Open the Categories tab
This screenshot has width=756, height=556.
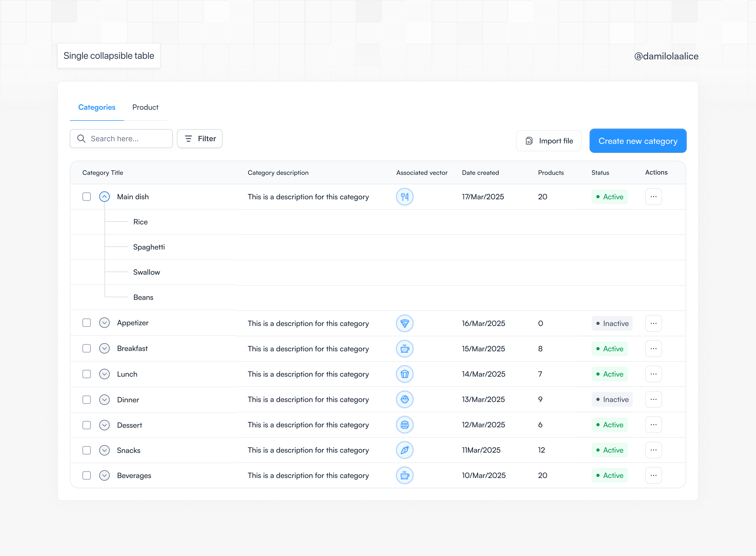coord(97,107)
